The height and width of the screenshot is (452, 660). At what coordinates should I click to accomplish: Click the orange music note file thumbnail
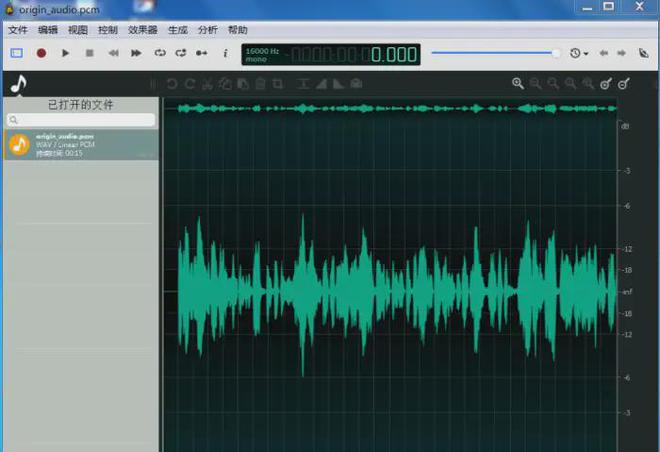click(19, 145)
